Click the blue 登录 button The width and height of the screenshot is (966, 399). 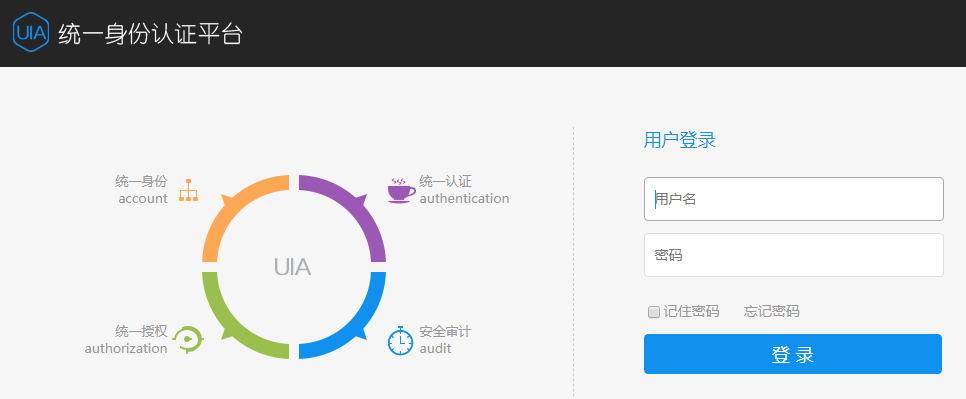coord(793,354)
